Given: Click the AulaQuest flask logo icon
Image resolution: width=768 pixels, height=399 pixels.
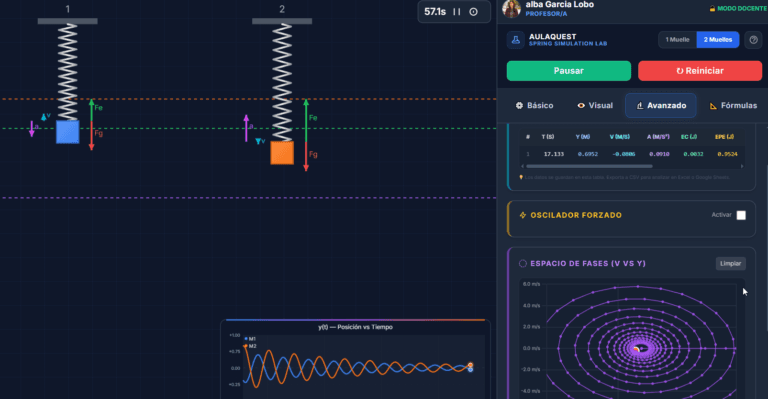Looking at the screenshot, I should tap(515, 40).
